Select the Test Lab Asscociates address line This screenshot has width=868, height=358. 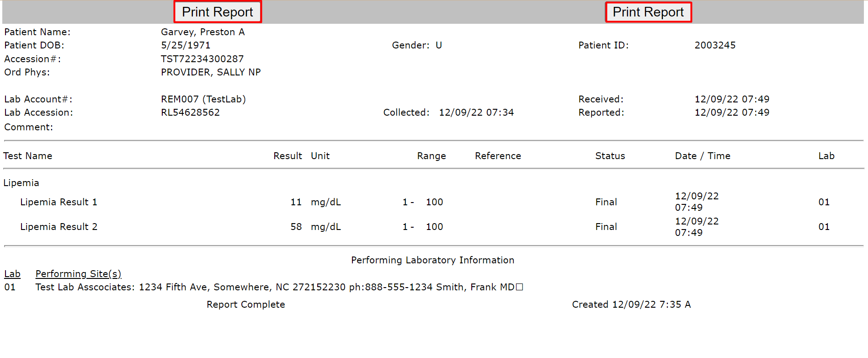pyautogui.click(x=279, y=287)
